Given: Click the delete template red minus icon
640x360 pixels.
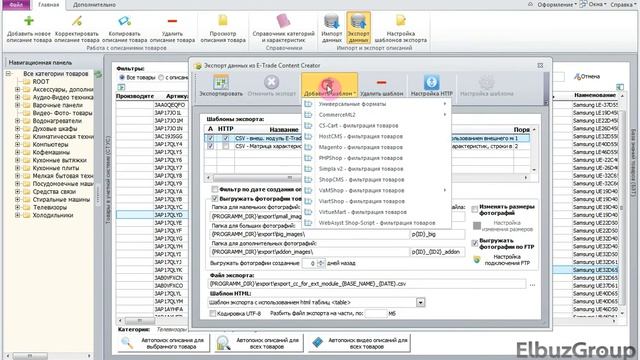Looking at the screenshot, I should [x=381, y=82].
